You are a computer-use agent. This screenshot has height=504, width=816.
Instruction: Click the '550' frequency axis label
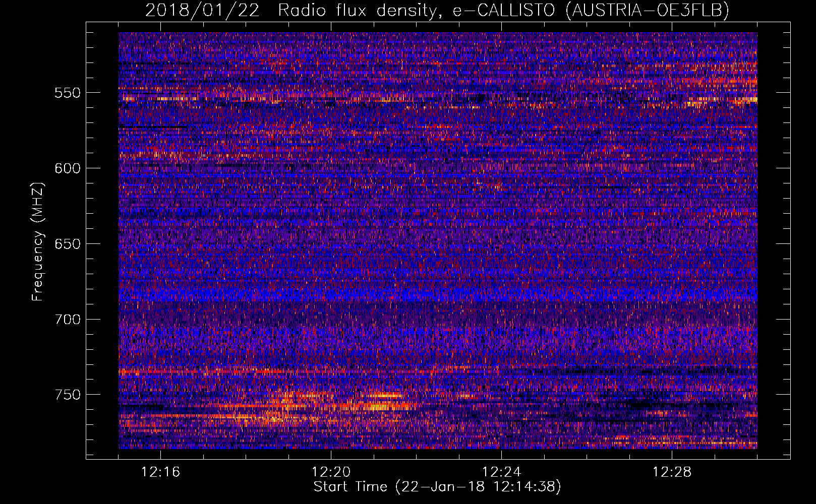(68, 93)
